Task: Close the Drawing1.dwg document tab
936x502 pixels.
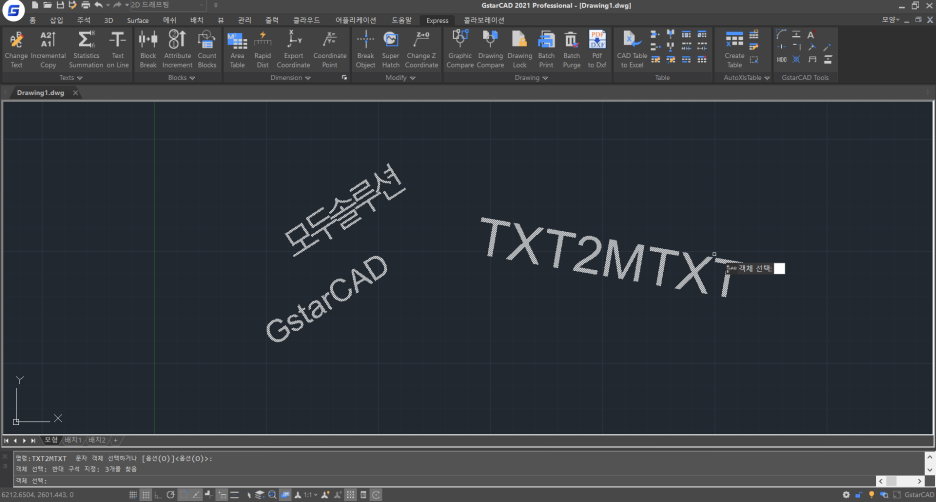Action: (75, 93)
